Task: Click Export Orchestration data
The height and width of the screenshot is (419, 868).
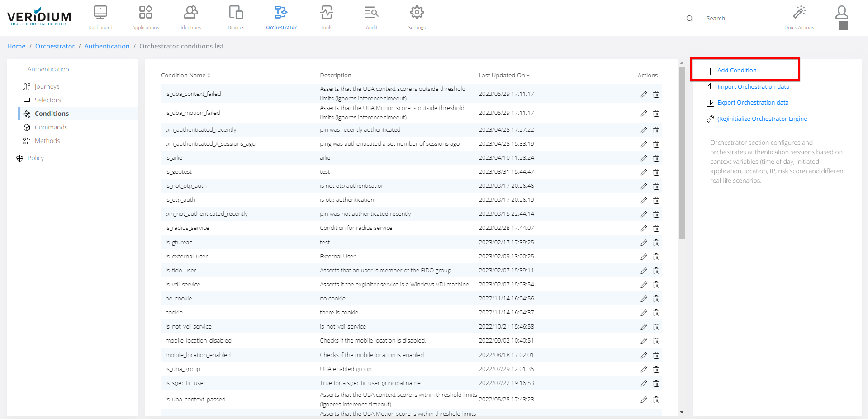Action: 753,103
